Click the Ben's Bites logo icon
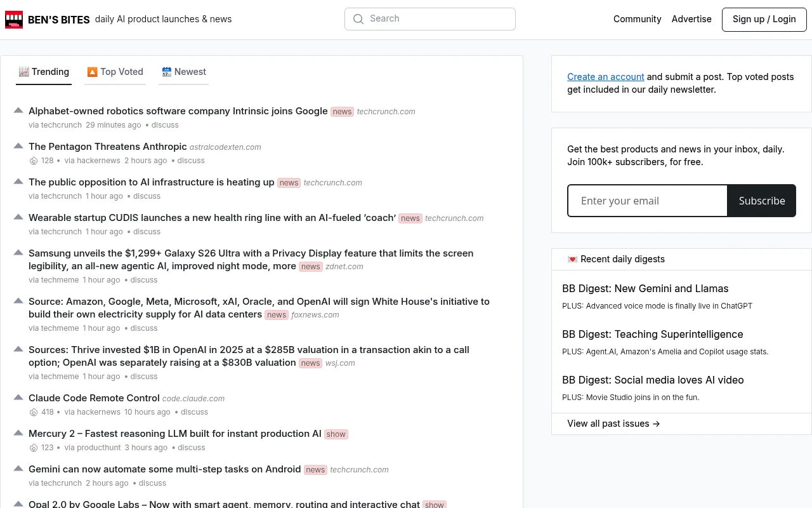 [14, 20]
